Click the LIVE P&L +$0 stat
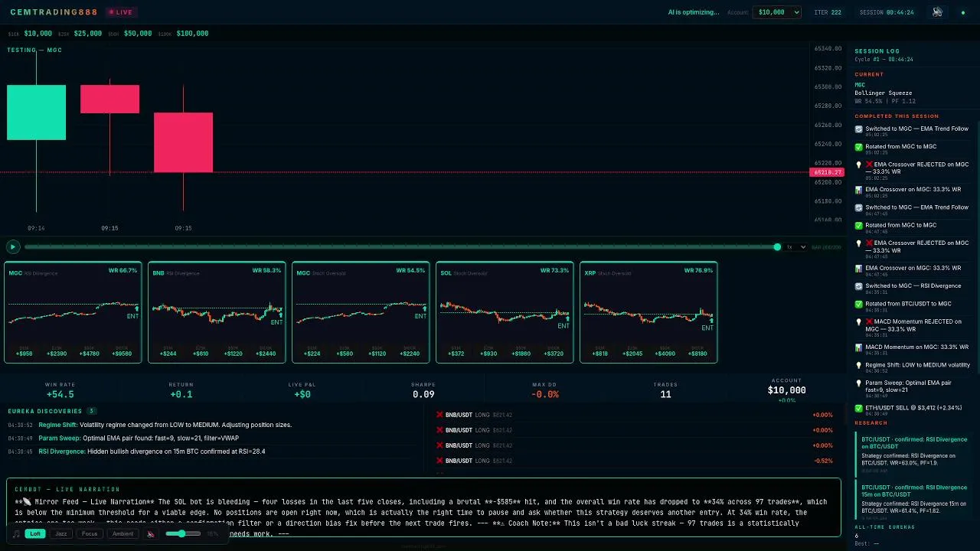This screenshot has width=980, height=551. (302, 390)
